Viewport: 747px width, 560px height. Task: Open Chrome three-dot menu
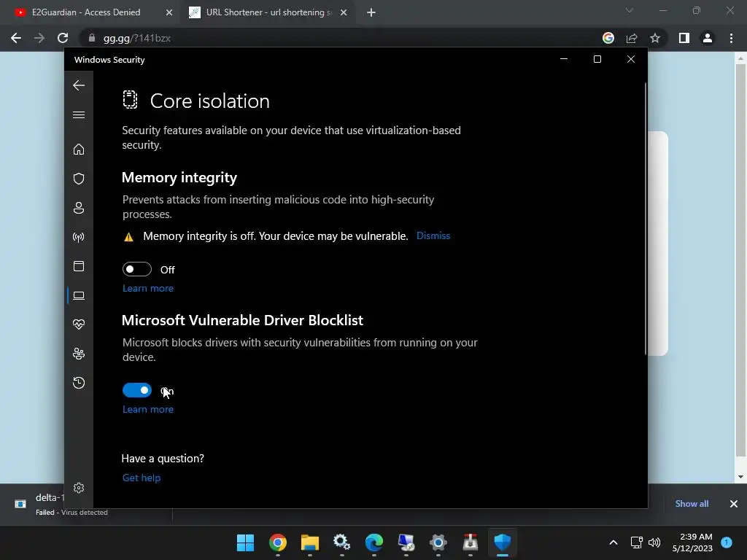(x=731, y=38)
